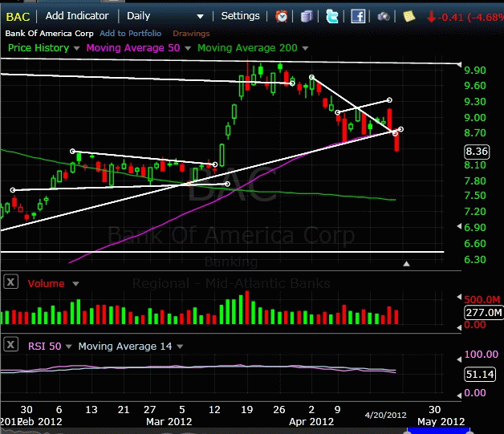Screen dimensions: 504x434
Task: Open the Volume indicator dropdown
Action: tap(76, 283)
